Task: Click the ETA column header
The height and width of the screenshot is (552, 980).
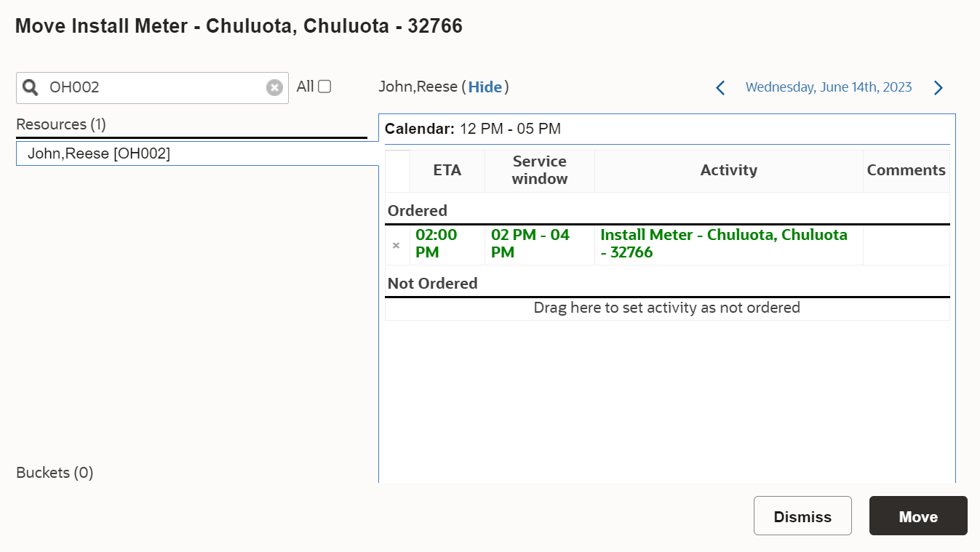Action: pyautogui.click(x=447, y=171)
